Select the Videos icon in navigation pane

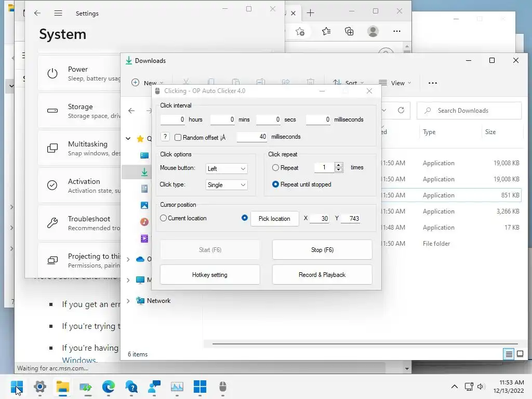pos(144,238)
